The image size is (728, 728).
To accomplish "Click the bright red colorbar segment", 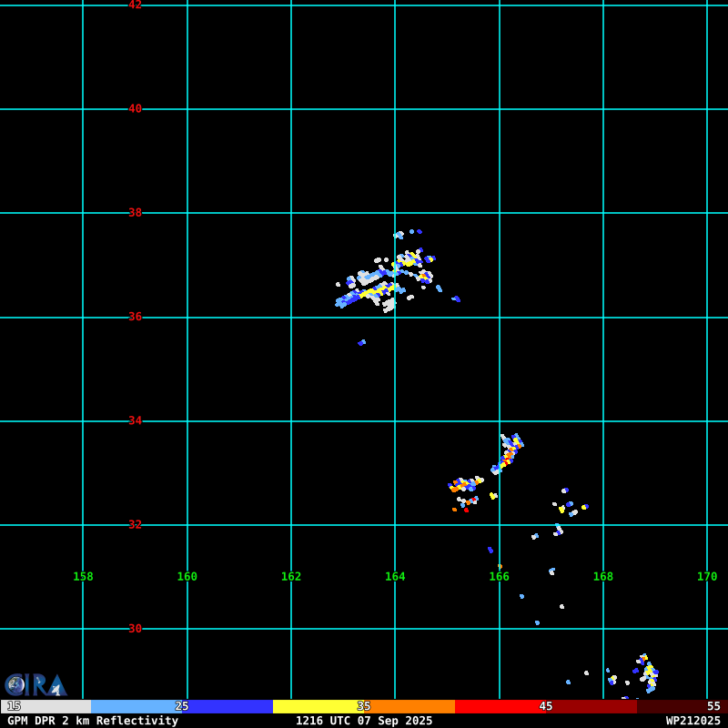I will [x=500, y=706].
